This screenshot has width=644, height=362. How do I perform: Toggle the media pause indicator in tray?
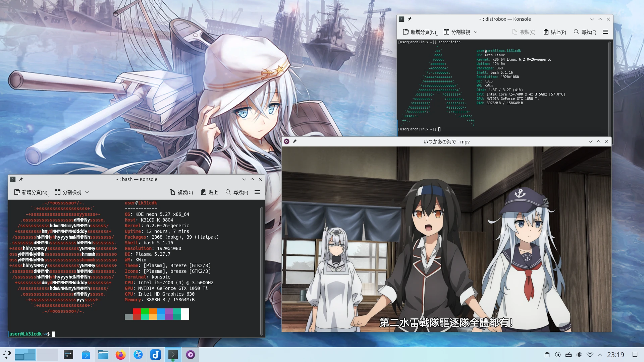[x=558, y=355]
